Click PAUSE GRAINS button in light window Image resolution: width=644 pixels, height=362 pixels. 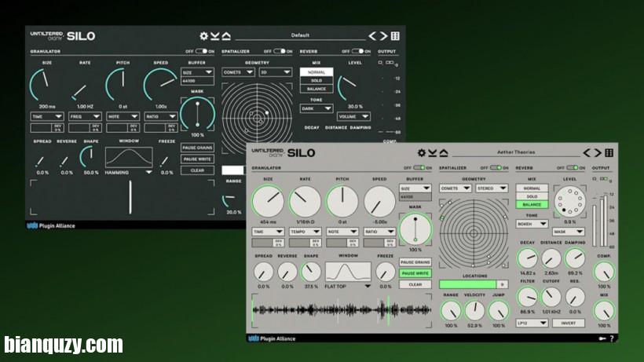(415, 261)
